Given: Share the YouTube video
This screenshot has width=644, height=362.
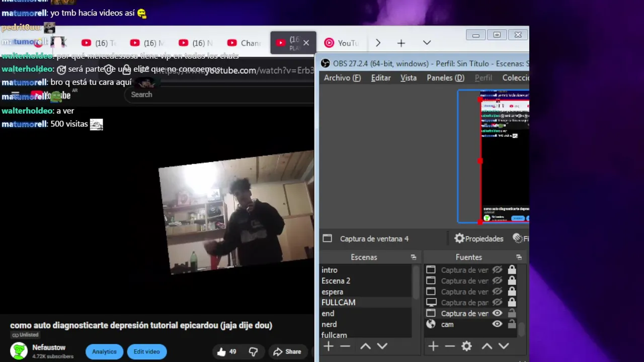Looking at the screenshot, I should click(287, 351).
